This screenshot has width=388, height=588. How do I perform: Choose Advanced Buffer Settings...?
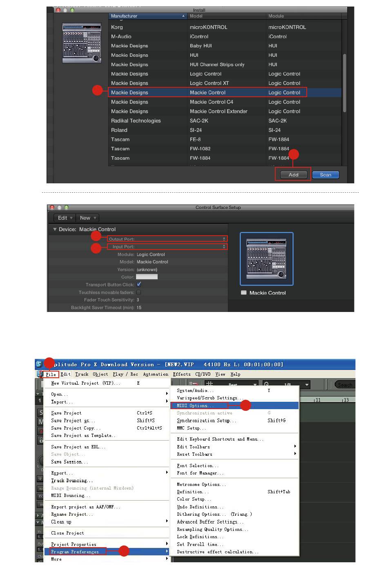[x=235, y=522]
